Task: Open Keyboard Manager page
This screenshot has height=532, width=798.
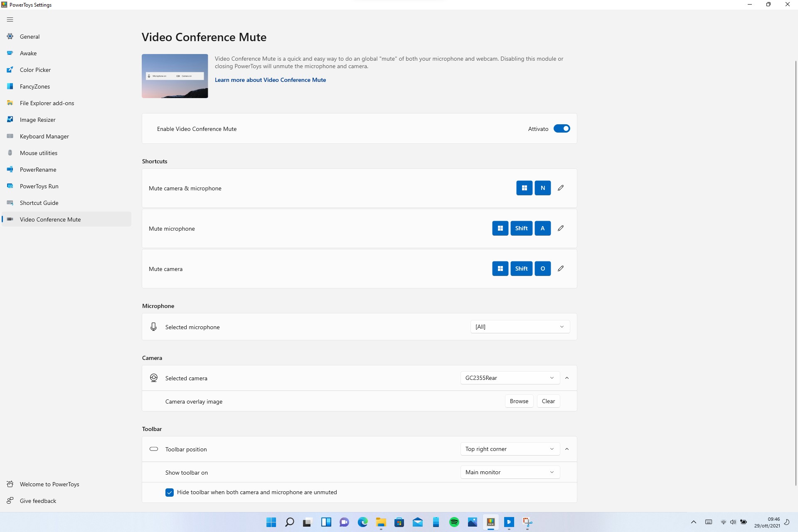Action: click(x=66, y=136)
